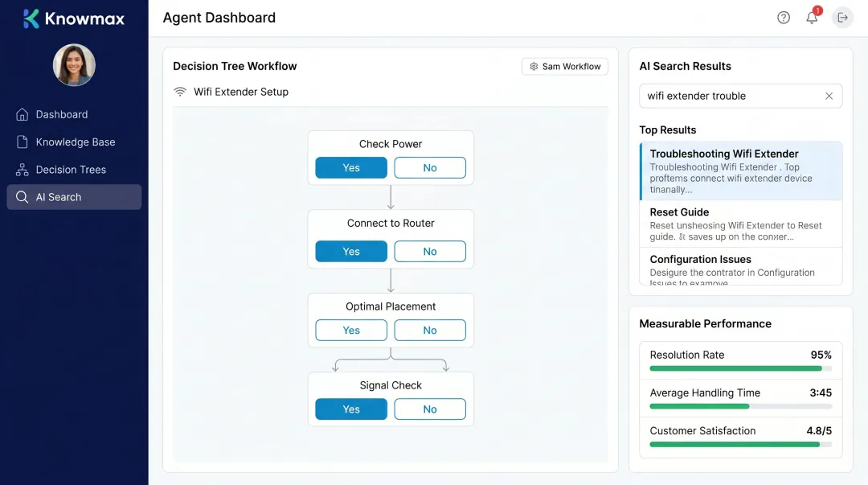Click the wifi extender trouble search field

pos(741,96)
